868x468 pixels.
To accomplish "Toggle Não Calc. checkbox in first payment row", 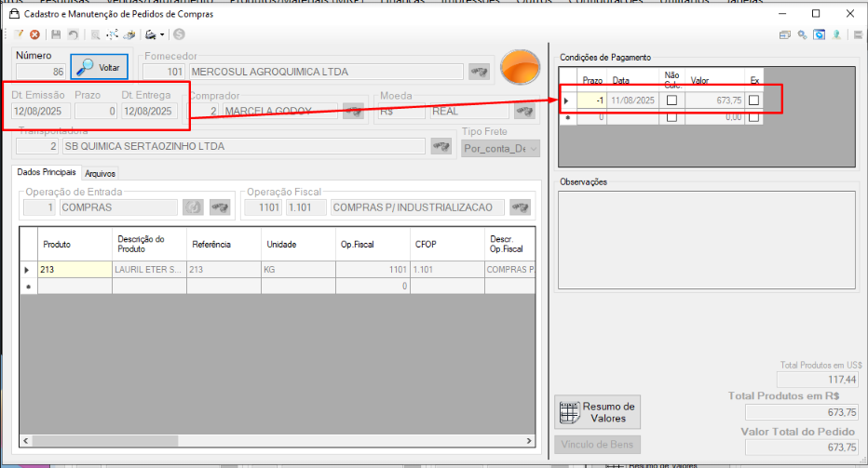I will 671,100.
